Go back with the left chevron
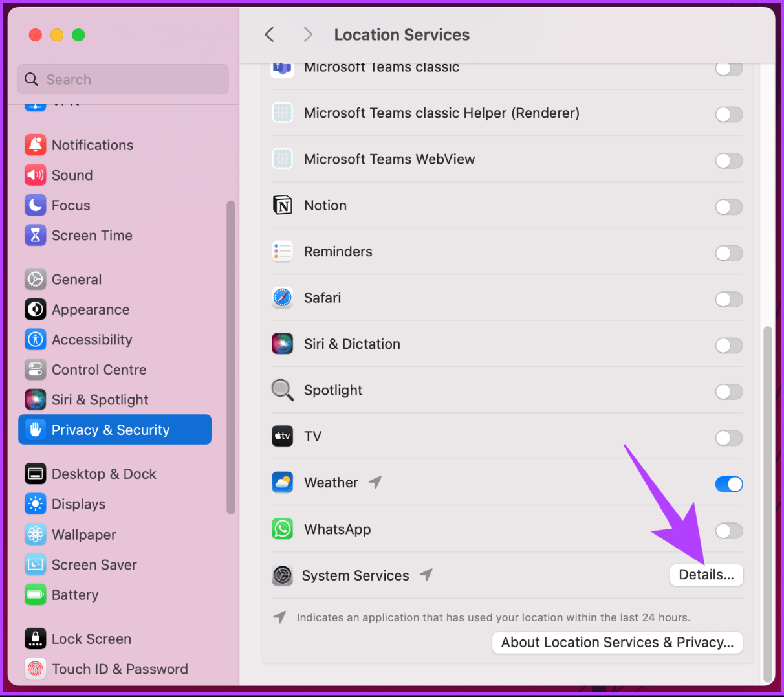784x697 pixels. [270, 34]
